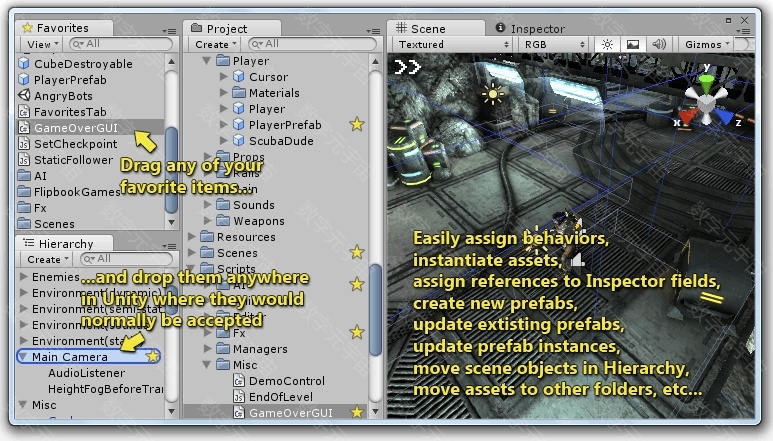The height and width of the screenshot is (441, 773).
Task: Click the Favorites search field
Action: (x=121, y=44)
